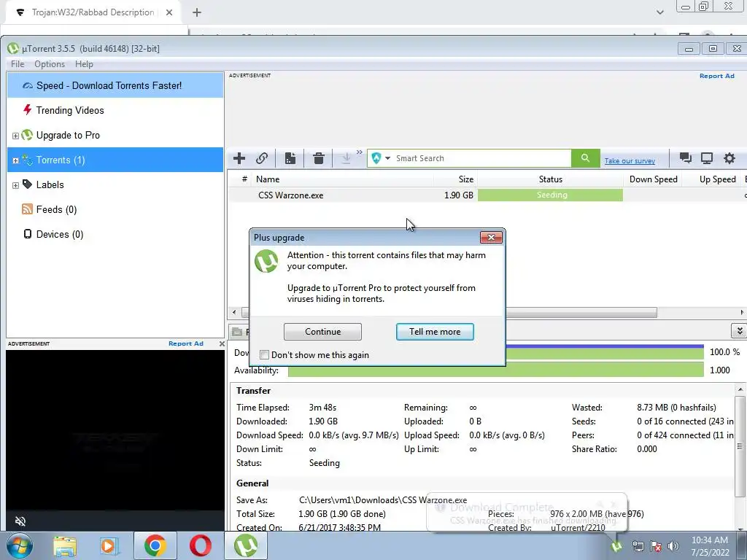
Task: Open the Options menu
Action: 50,64
